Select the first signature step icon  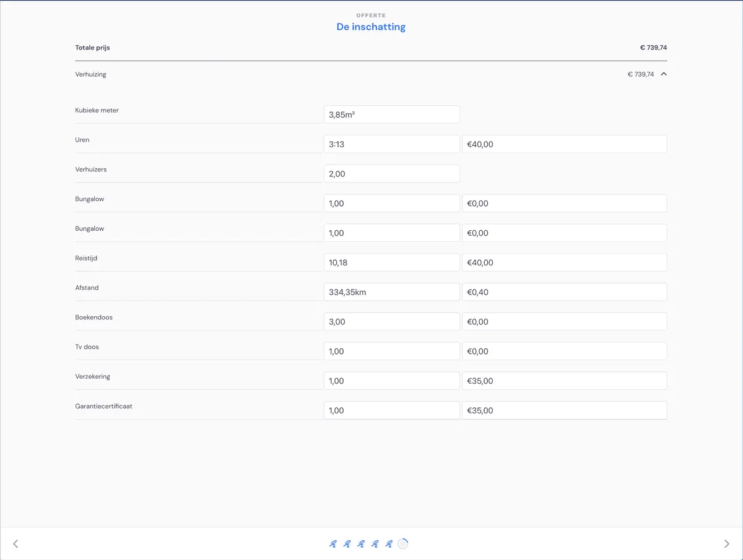(332, 544)
